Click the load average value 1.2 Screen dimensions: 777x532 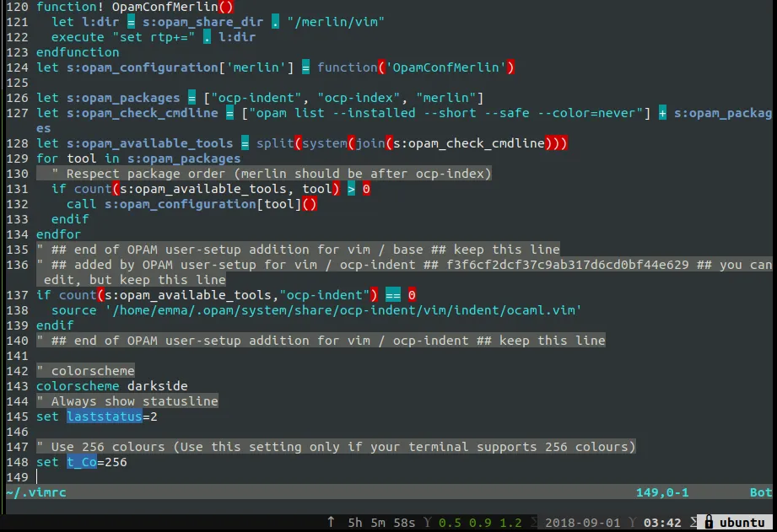coord(510,523)
